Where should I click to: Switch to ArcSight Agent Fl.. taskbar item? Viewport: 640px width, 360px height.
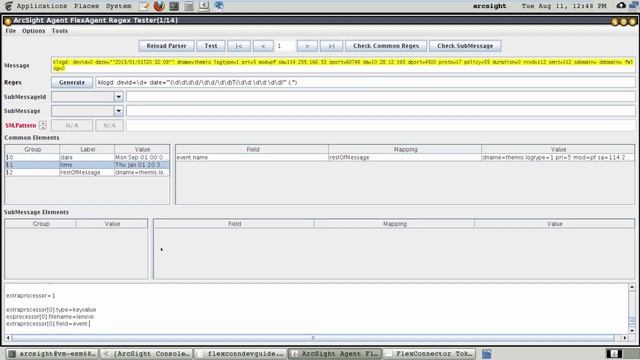pos(335,353)
